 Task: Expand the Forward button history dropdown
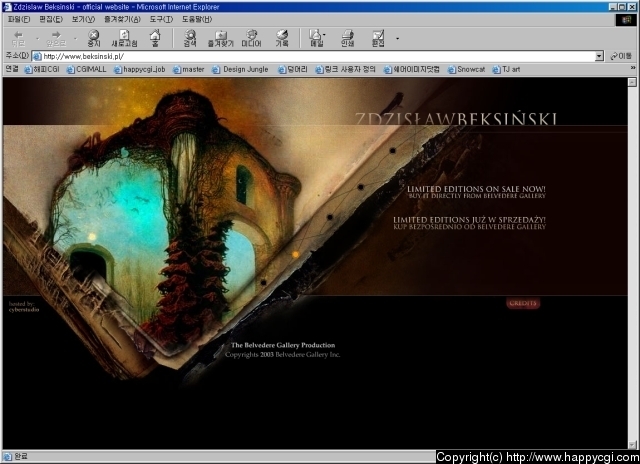75,39
